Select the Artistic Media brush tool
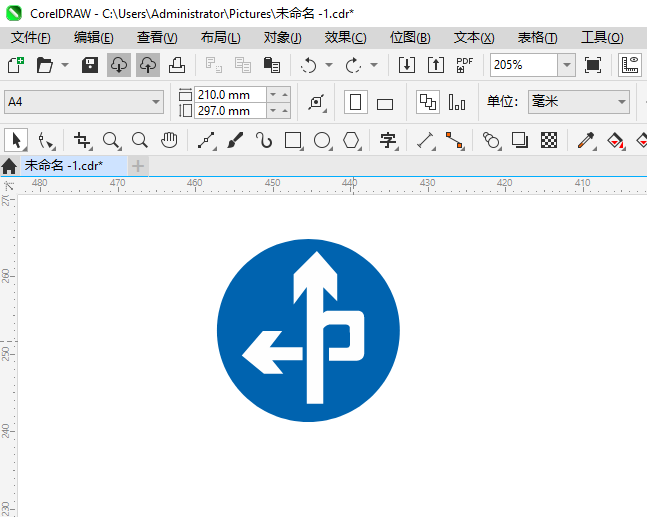The width and height of the screenshot is (647, 517). 235,141
